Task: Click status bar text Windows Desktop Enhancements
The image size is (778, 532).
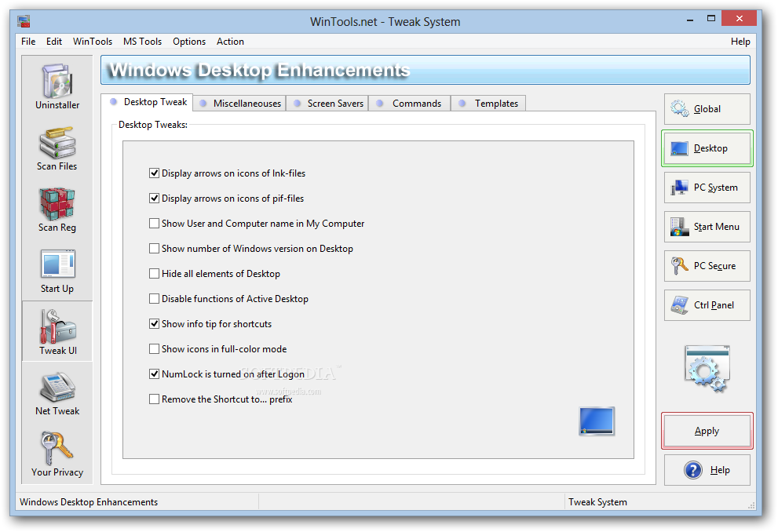Action: click(89, 502)
